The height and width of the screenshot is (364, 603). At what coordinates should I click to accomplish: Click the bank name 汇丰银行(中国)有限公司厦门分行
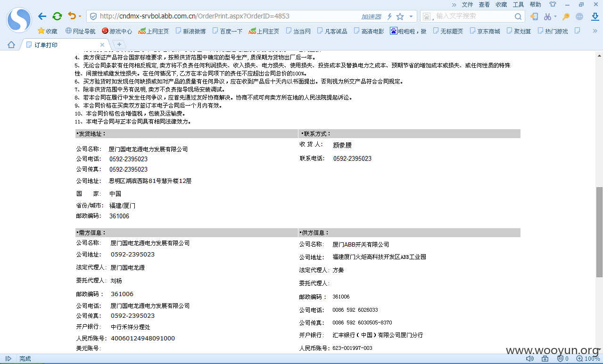(x=378, y=335)
